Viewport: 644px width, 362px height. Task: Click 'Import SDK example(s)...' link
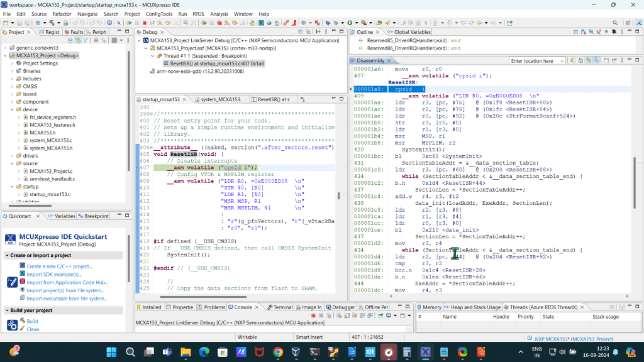pyautogui.click(x=52, y=274)
